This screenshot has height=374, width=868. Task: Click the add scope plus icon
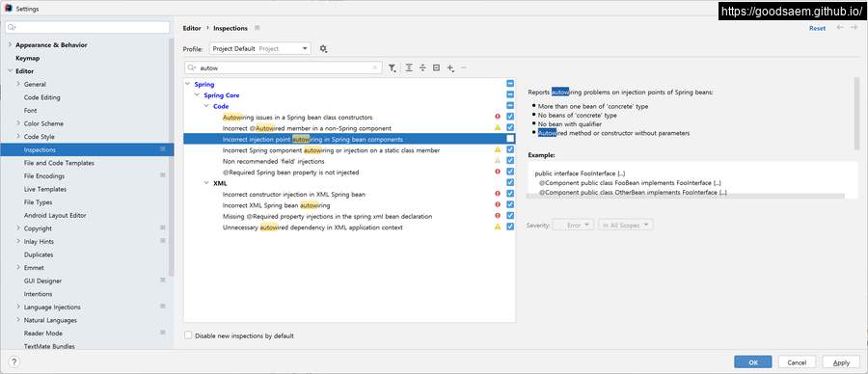click(450, 68)
